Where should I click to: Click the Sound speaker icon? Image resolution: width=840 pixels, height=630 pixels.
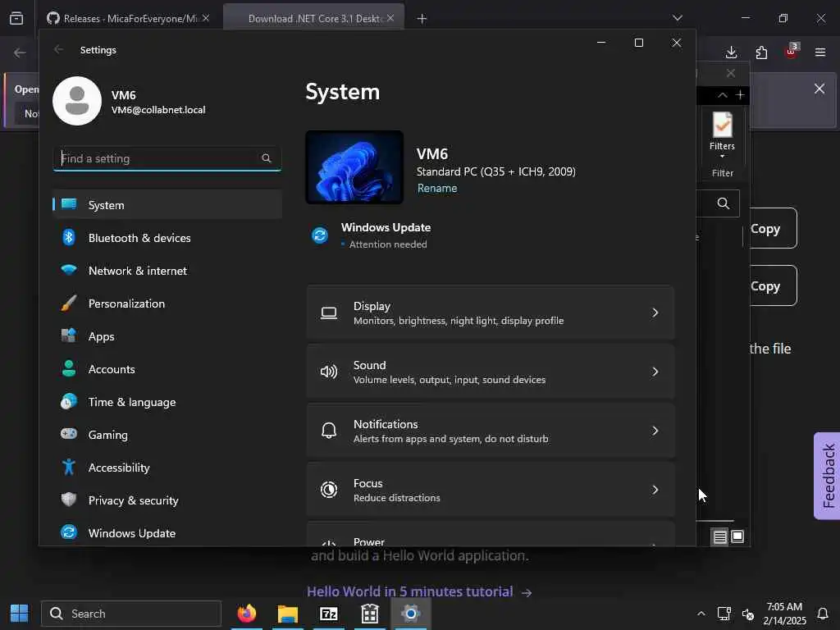329,372
